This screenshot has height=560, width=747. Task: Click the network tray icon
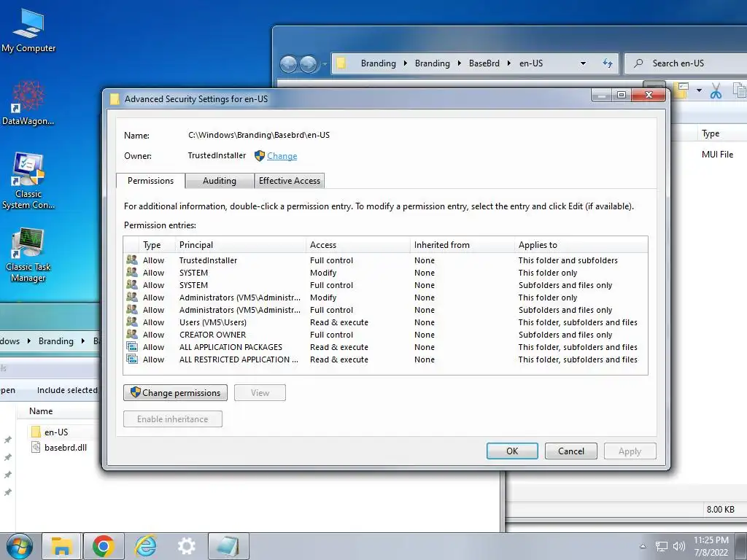661,546
